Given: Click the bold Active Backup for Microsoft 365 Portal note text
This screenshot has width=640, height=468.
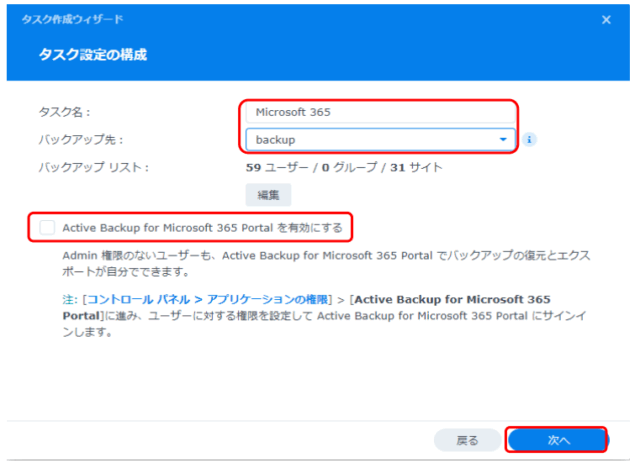Looking at the screenshot, I should (461, 300).
